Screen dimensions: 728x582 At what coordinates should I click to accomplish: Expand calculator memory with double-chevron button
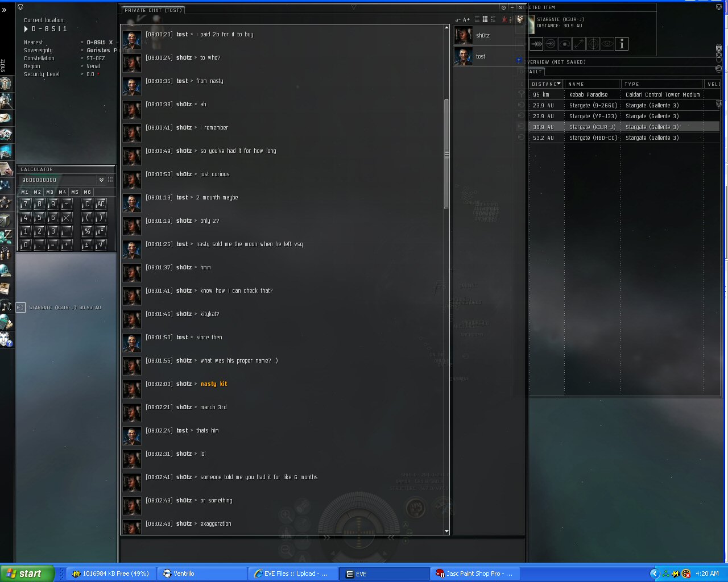101,180
